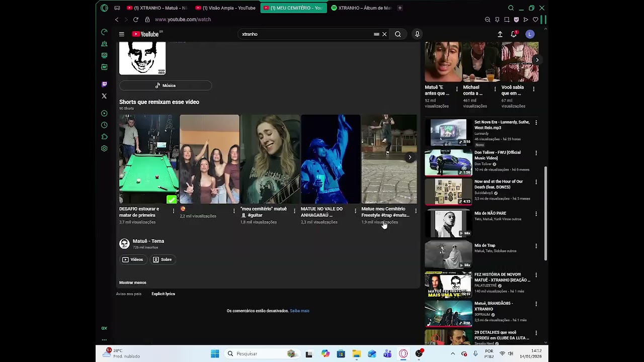This screenshot has width=644, height=362.
Task: Click the address bar 'www.youtube.com/watch'
Action: coord(183,20)
